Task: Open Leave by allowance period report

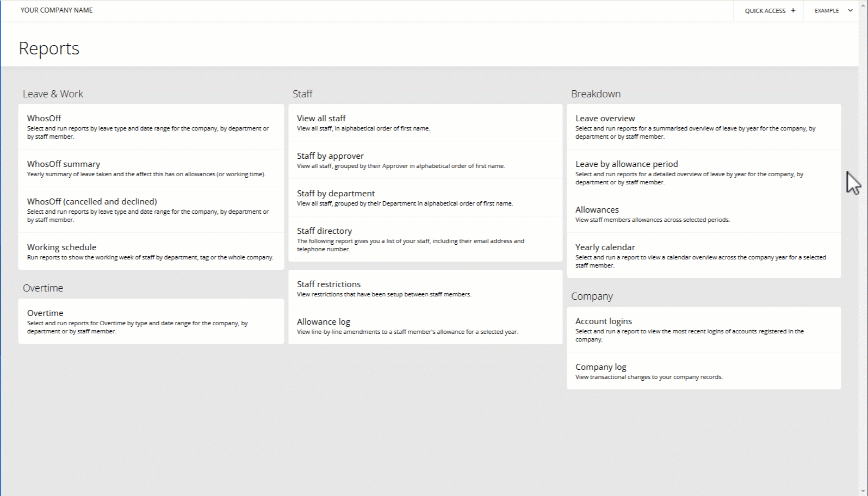Action: point(704,172)
